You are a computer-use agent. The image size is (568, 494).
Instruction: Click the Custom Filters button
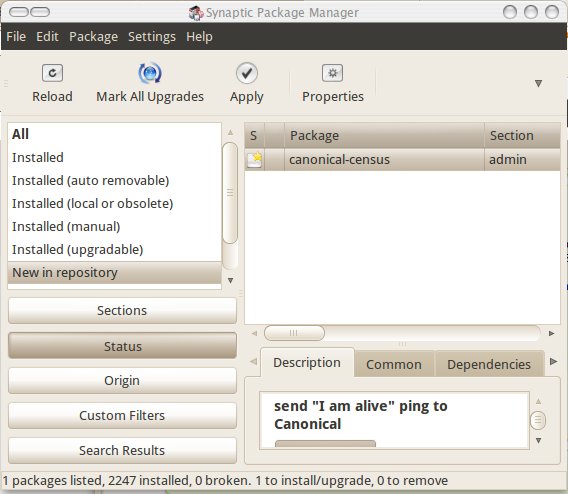pyautogui.click(x=122, y=415)
